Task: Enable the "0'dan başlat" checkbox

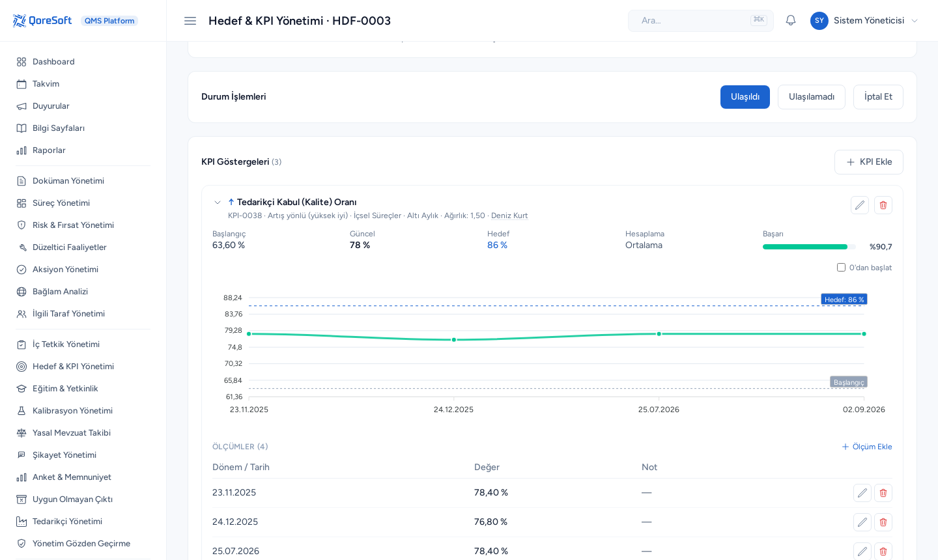Action: pyautogui.click(x=841, y=268)
